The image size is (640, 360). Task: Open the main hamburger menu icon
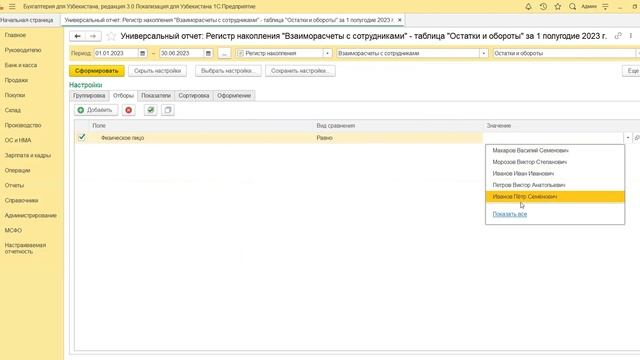pos(12,7)
